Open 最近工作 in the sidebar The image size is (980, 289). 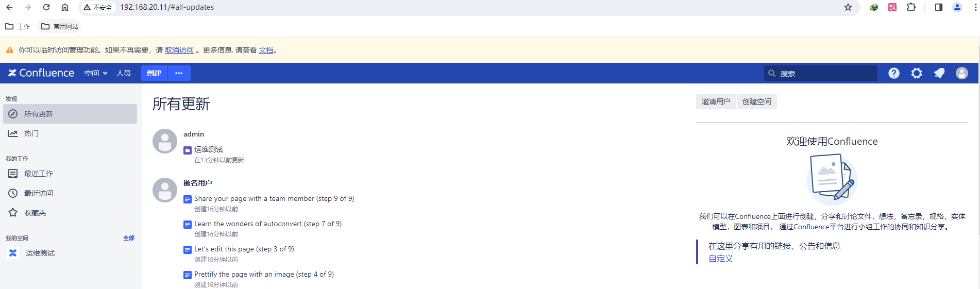click(x=39, y=174)
